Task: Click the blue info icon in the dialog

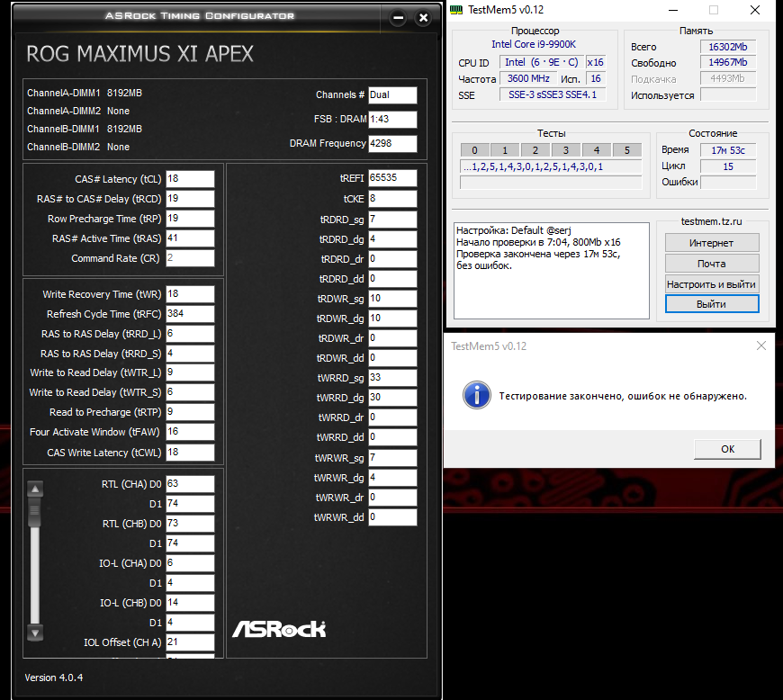Action: pyautogui.click(x=476, y=395)
